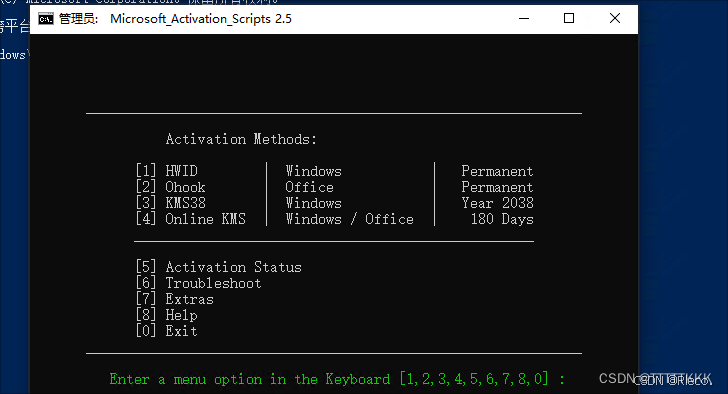Close the Microsoft_Activation_Scripts window
The width and height of the screenshot is (728, 394).
615,19
